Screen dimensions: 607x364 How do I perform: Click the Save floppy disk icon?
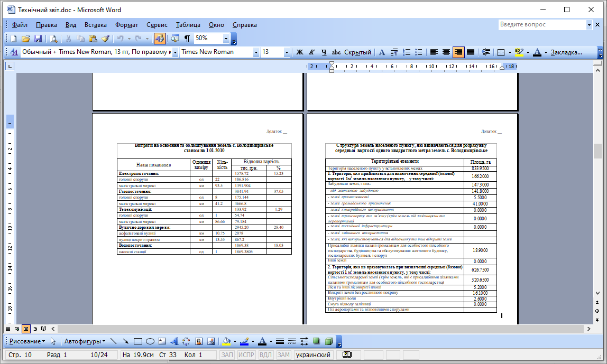coord(38,39)
